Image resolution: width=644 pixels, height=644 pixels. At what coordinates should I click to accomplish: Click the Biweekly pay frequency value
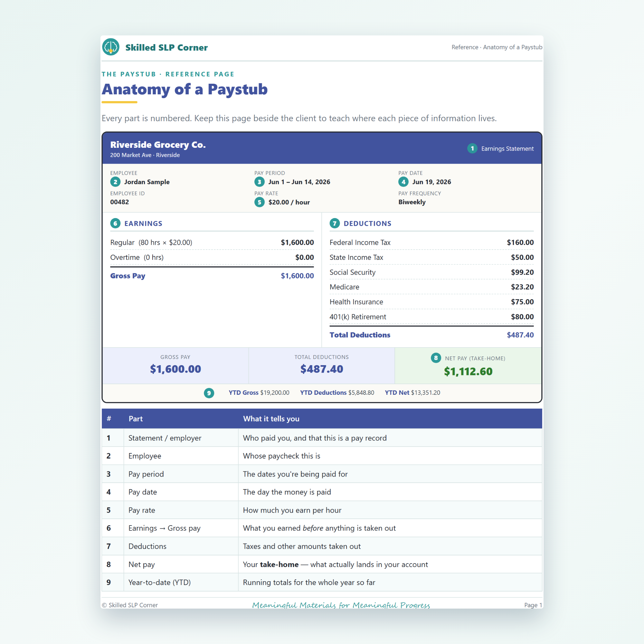(412, 202)
